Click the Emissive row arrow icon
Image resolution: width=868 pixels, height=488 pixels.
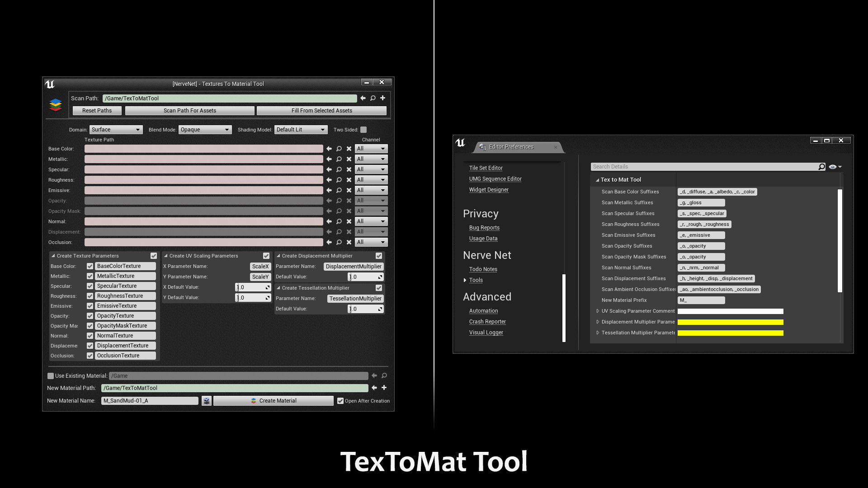(x=329, y=190)
